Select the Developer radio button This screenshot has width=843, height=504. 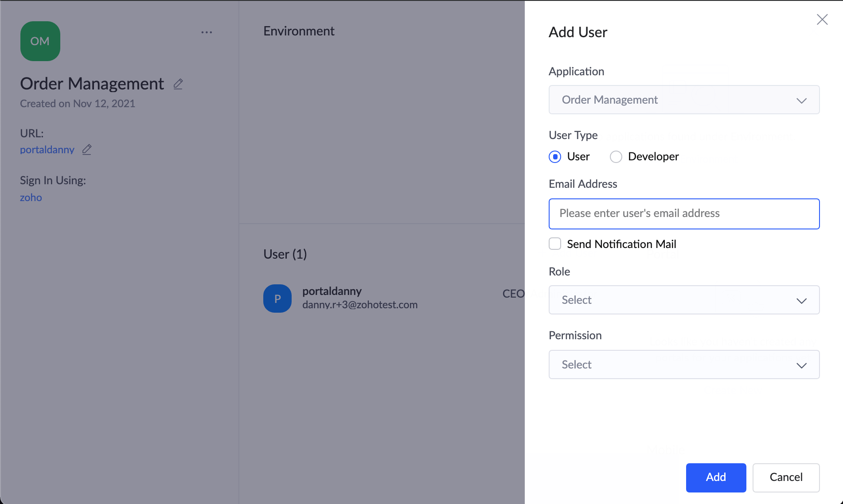click(x=616, y=157)
